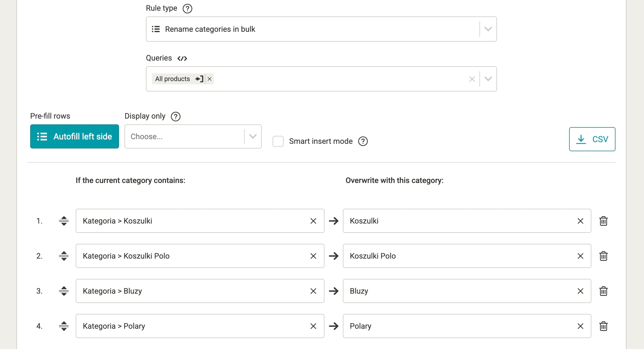
Task: Click the Smart insert mode label
Action: coord(321,141)
